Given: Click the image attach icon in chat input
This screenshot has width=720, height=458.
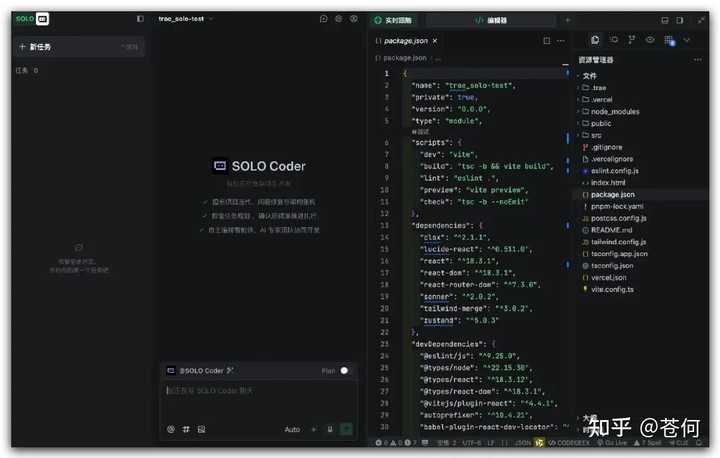Looking at the screenshot, I should [x=201, y=429].
